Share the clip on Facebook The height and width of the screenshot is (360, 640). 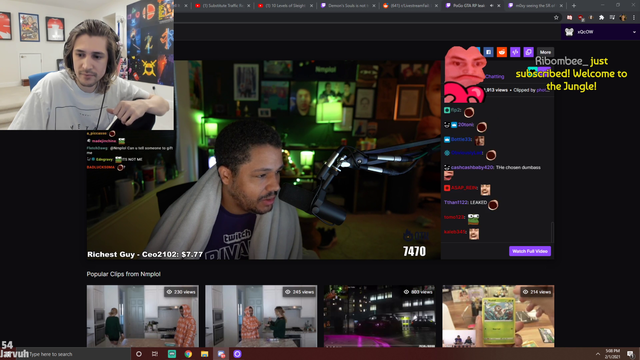click(488, 52)
